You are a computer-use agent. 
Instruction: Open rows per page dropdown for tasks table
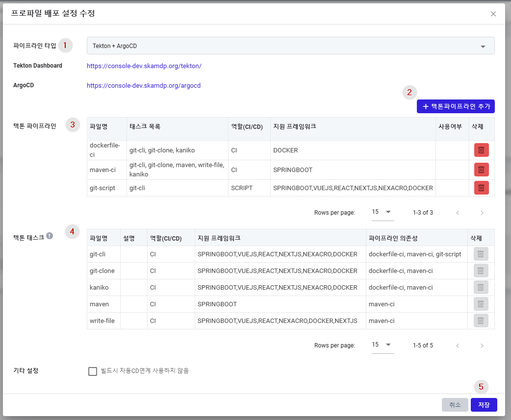pos(383,345)
